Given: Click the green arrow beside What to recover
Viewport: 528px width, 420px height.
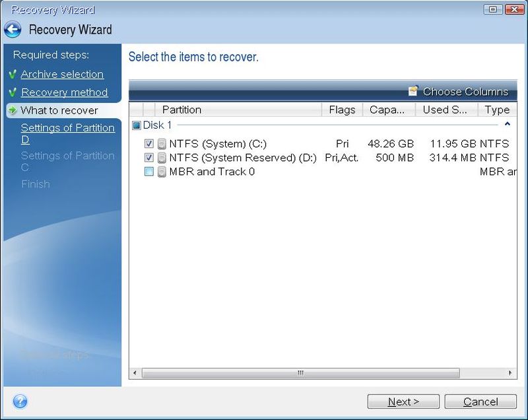Looking at the screenshot, I should coord(13,110).
